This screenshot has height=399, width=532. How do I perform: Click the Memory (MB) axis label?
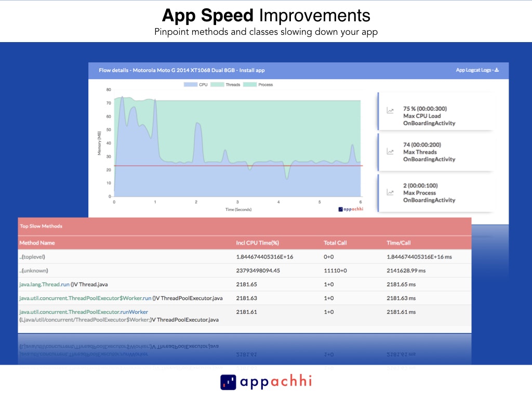[x=99, y=143]
